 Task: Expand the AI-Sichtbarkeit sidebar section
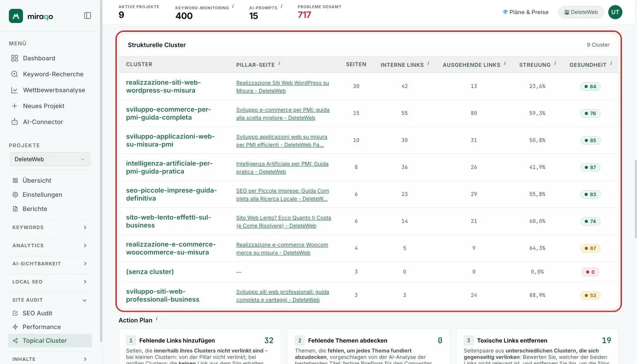coord(50,264)
